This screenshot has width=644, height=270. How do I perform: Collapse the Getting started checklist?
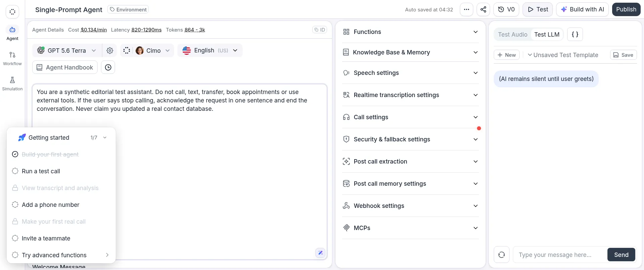tap(105, 138)
